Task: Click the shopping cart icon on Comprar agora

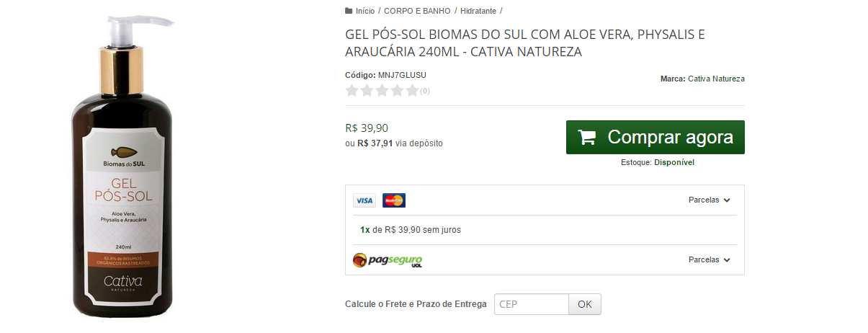Action: click(x=587, y=138)
